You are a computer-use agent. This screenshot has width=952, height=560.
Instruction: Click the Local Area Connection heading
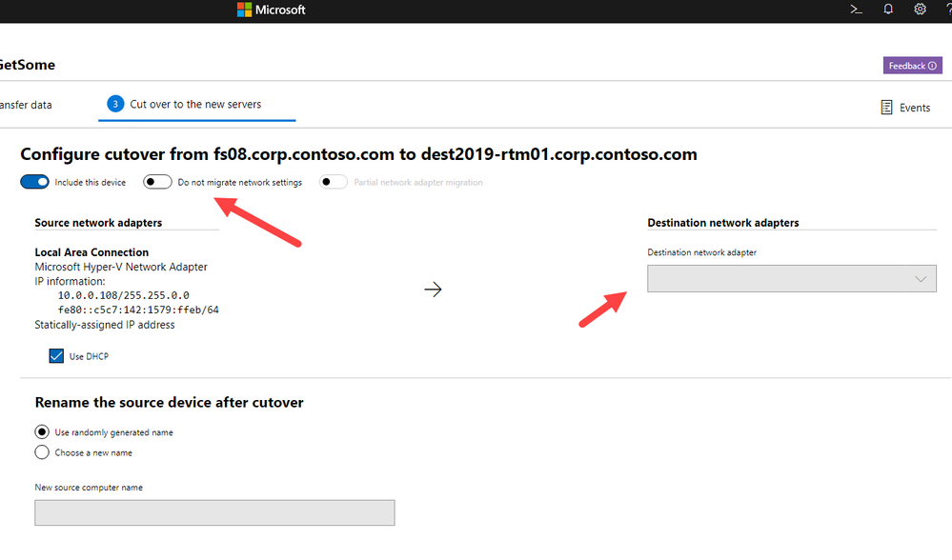coord(91,252)
